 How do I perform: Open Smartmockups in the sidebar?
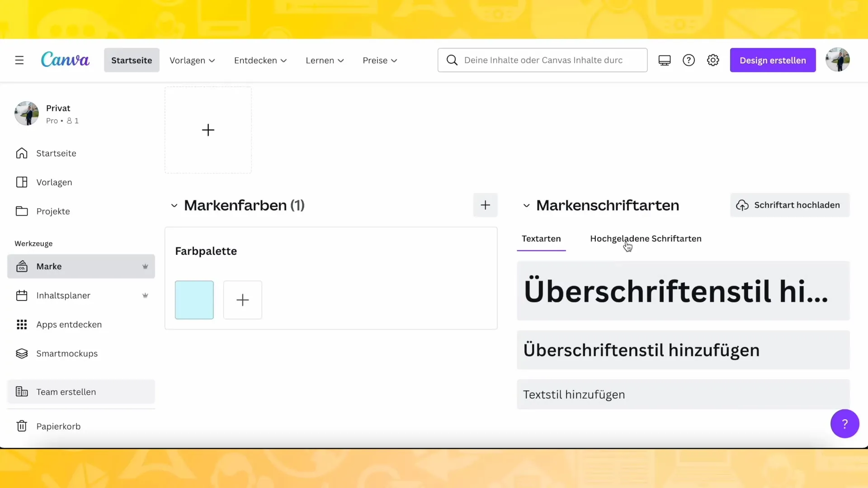coord(81,353)
